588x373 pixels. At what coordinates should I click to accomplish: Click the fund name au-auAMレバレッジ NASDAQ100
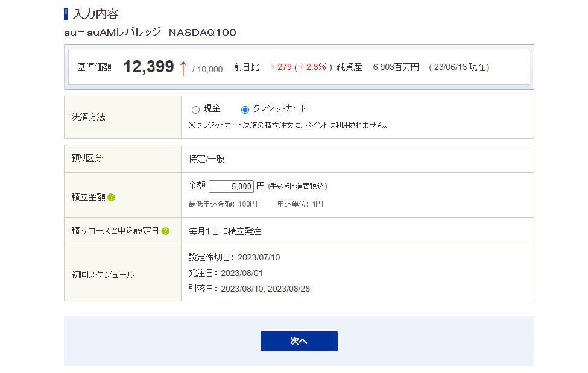click(150, 33)
